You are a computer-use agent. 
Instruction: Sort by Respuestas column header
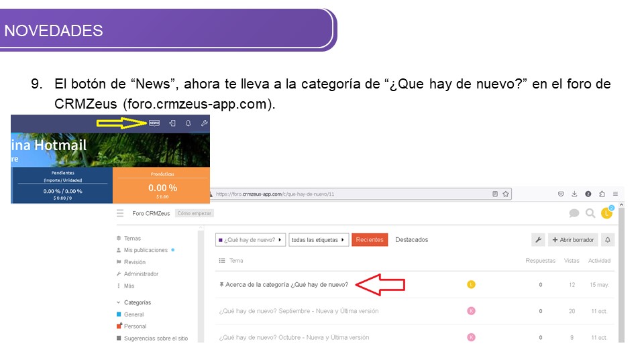click(x=540, y=261)
